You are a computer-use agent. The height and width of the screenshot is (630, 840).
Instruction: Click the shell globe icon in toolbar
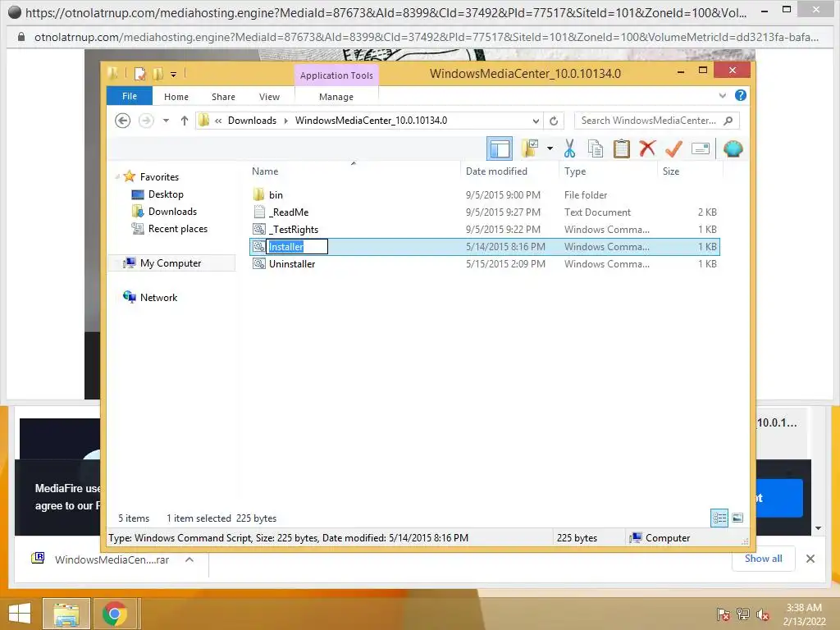coord(733,148)
